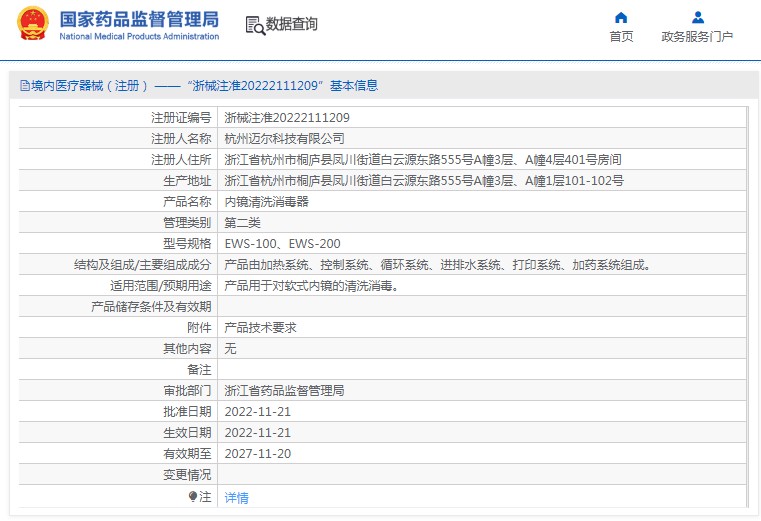
Task: Click the page heading 境内医疗器械（注册）基本信息
Action: pyautogui.click(x=204, y=86)
